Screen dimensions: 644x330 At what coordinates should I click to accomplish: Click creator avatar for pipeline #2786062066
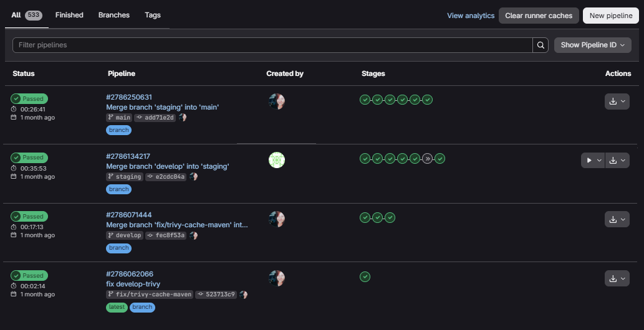pos(277,278)
